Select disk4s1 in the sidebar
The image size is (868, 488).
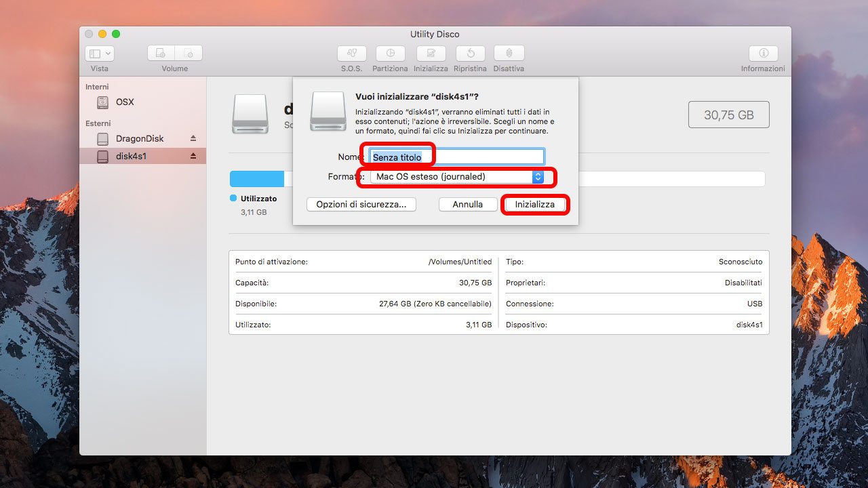pyautogui.click(x=131, y=157)
